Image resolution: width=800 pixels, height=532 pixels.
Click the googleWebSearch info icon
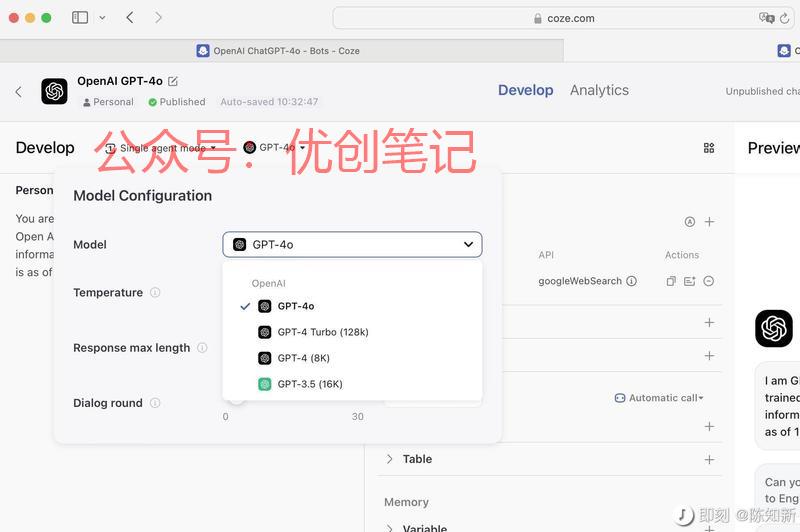[631, 281]
